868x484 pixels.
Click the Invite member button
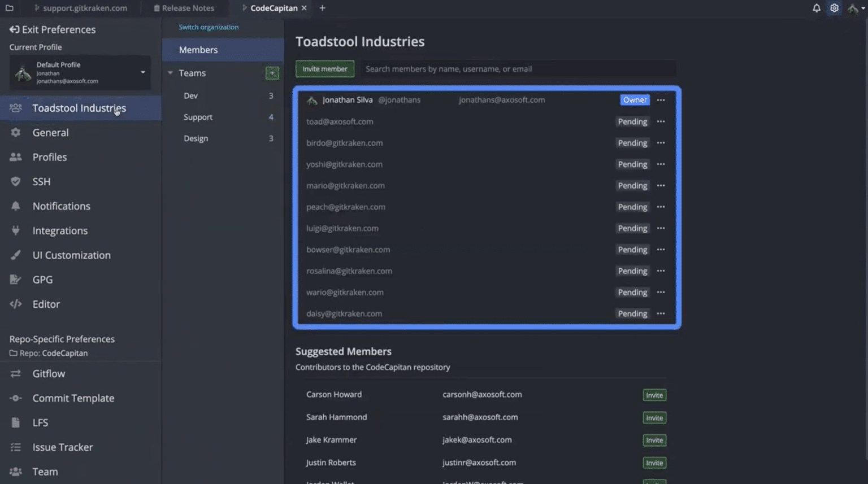[324, 69]
